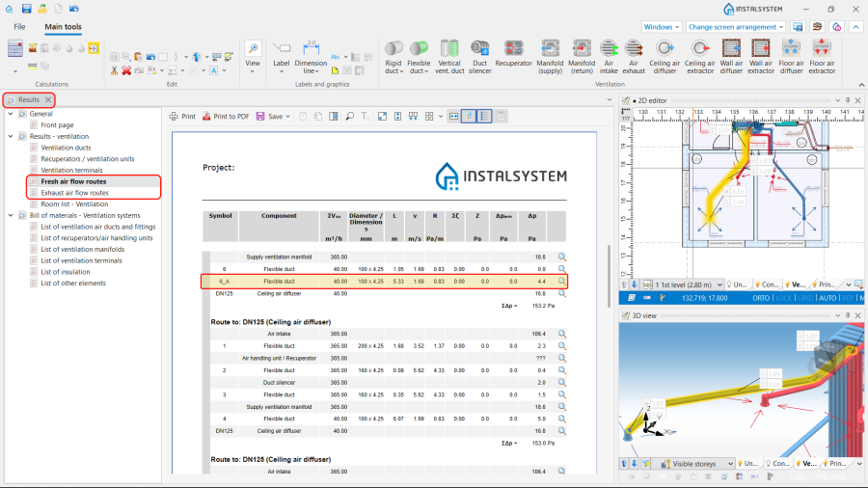Collapse the Results - ventilation tree node
This screenshot has width=868, height=488.
[x=10, y=136]
